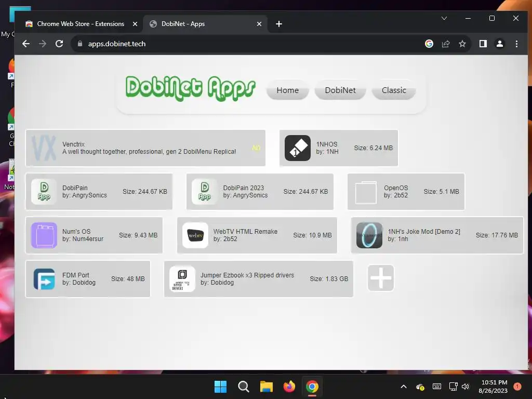Click the '1NH's Joke Mod [Demo 2]' title

[424, 231]
